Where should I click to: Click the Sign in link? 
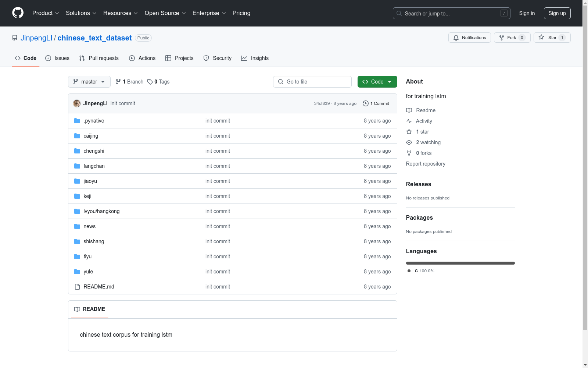(x=527, y=13)
